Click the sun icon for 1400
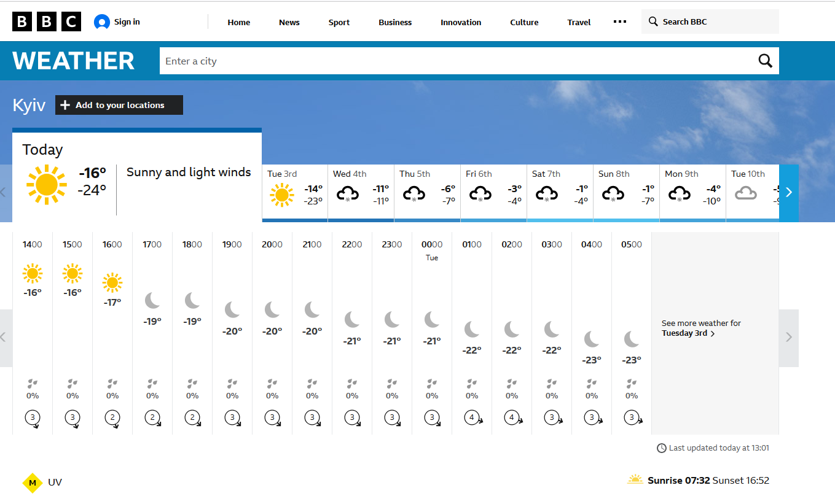 coord(33,273)
